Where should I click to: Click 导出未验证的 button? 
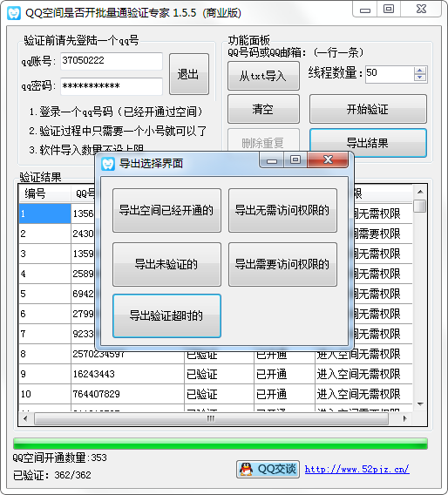166,264
